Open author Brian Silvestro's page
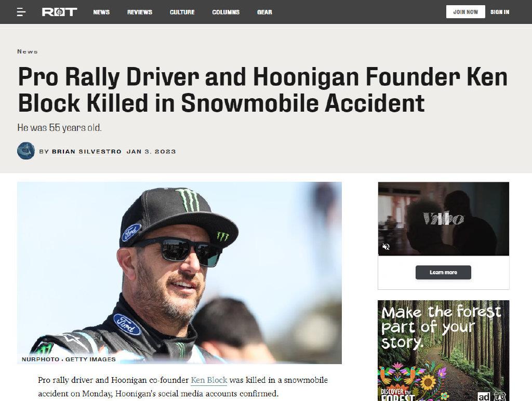 [x=87, y=152]
